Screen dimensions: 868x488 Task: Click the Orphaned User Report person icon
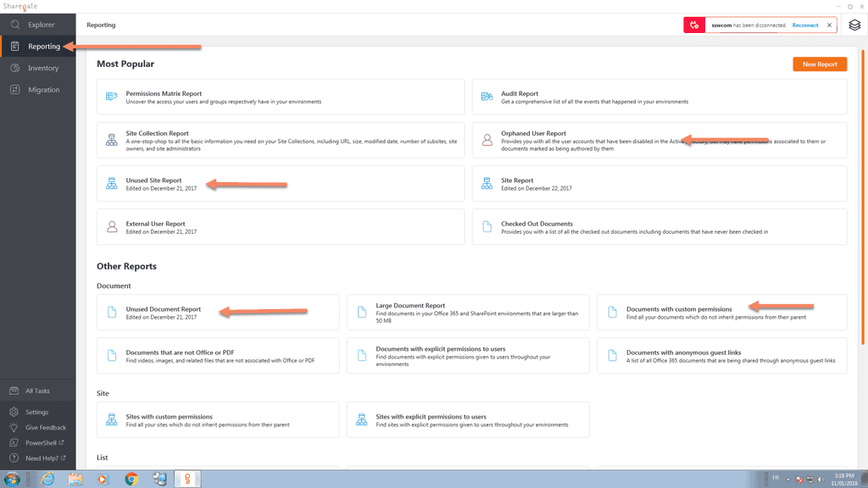[x=486, y=138]
